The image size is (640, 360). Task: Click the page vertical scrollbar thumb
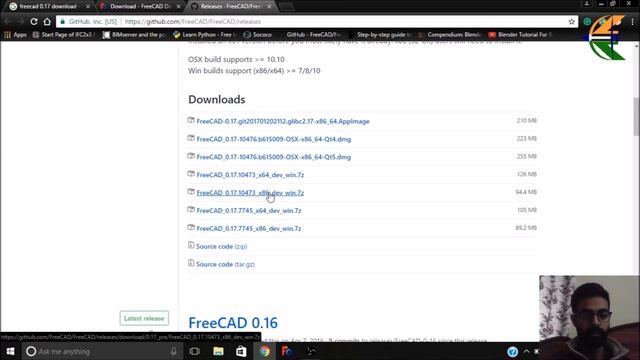pyautogui.click(x=636, y=116)
